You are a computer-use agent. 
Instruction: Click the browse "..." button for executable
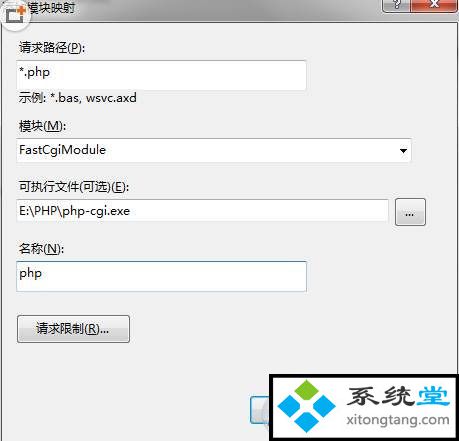pos(410,212)
